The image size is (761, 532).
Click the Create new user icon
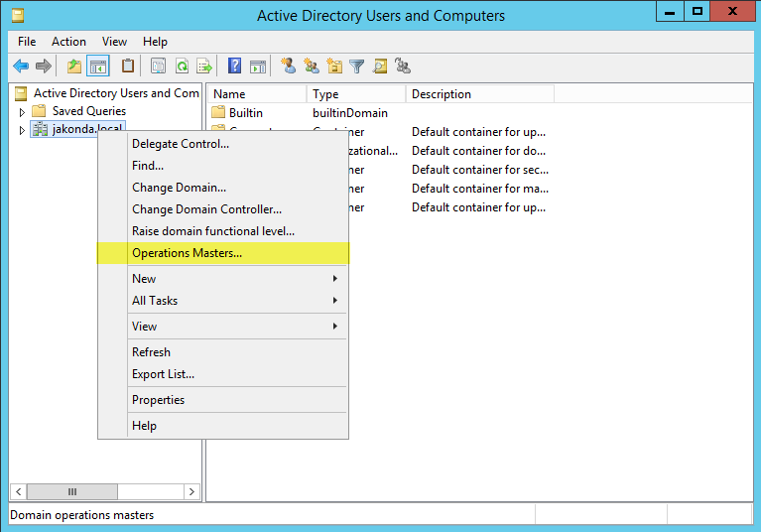(x=288, y=66)
